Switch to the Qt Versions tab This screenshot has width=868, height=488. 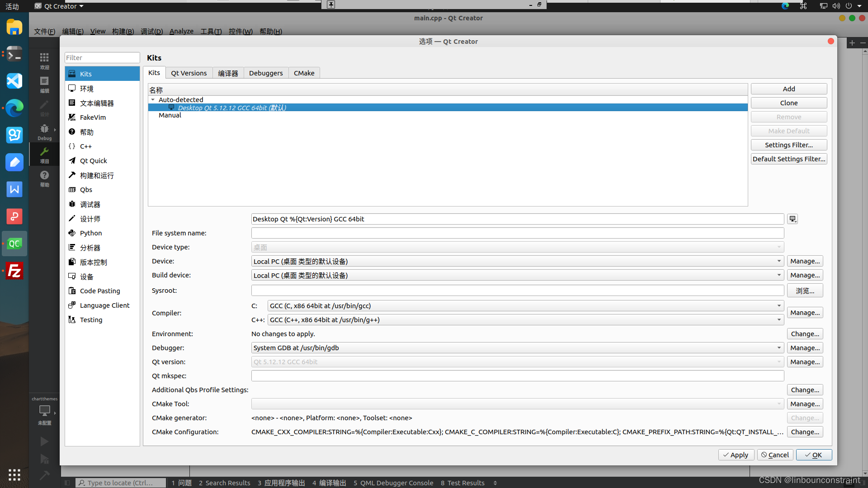189,73
